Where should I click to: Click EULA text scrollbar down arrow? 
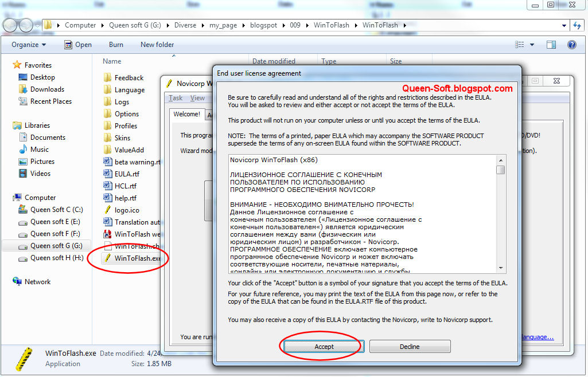click(501, 268)
